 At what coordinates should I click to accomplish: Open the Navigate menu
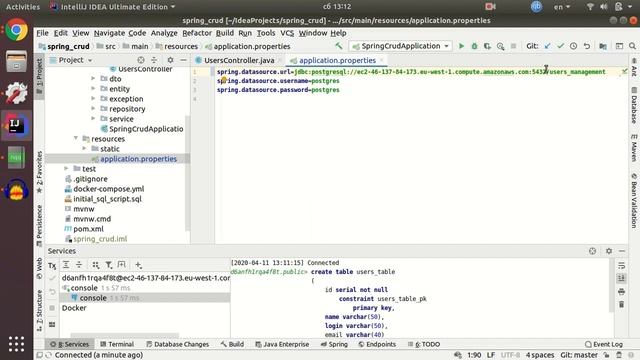(x=109, y=33)
